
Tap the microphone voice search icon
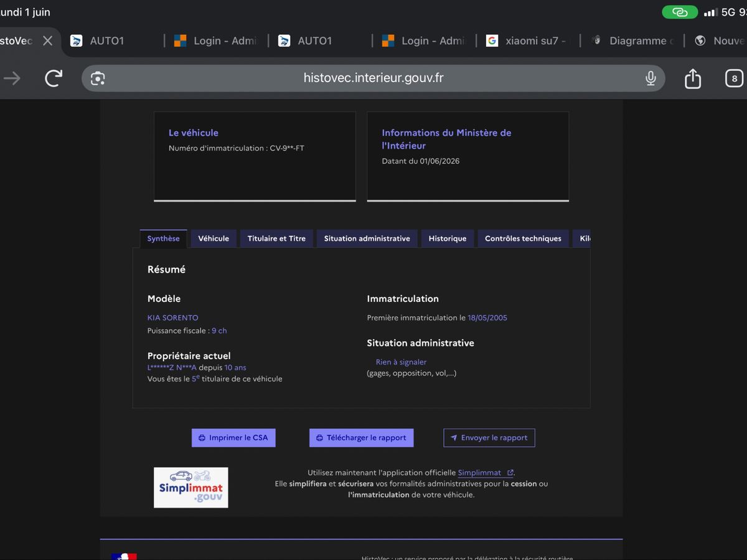651,78
